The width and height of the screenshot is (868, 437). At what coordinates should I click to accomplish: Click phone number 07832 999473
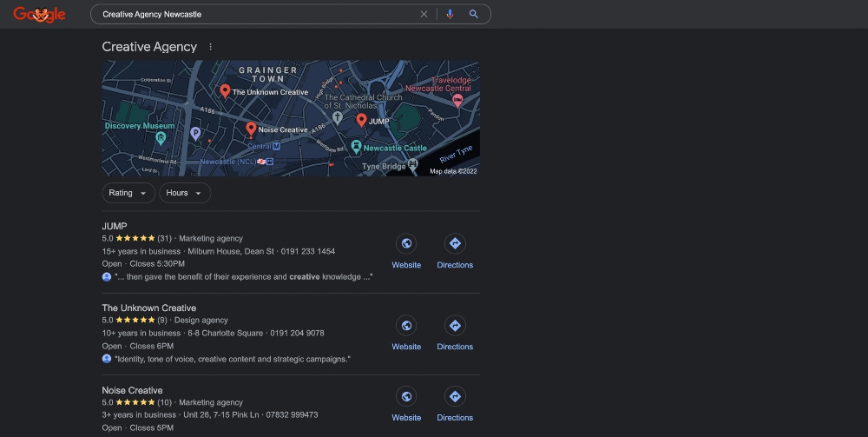(x=292, y=414)
